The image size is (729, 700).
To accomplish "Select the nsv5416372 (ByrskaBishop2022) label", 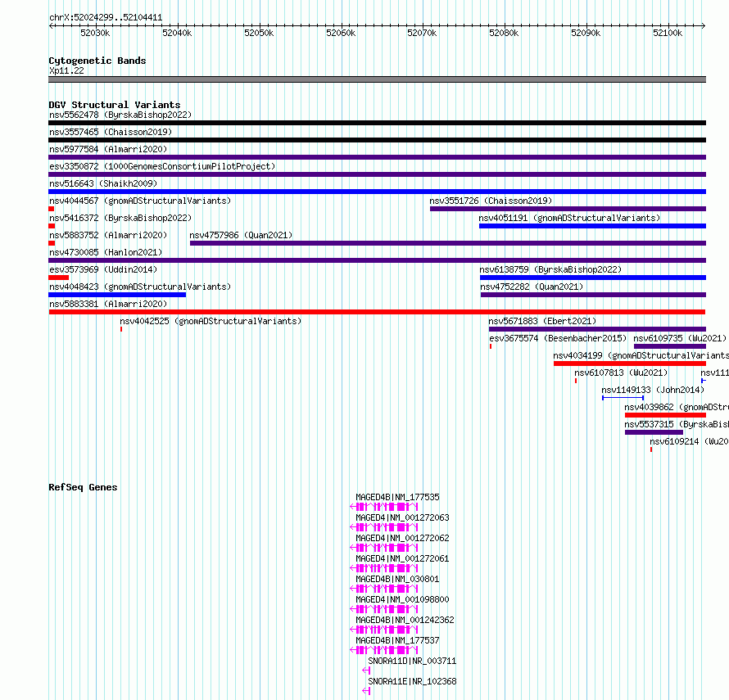I will click(x=120, y=218).
